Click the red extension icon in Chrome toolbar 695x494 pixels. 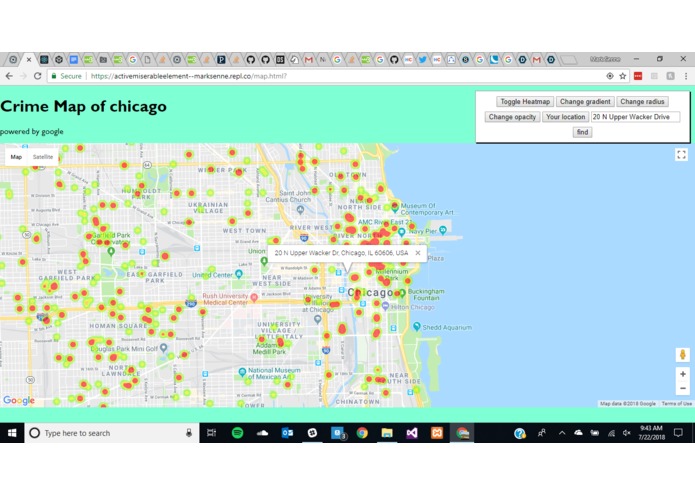(638, 76)
